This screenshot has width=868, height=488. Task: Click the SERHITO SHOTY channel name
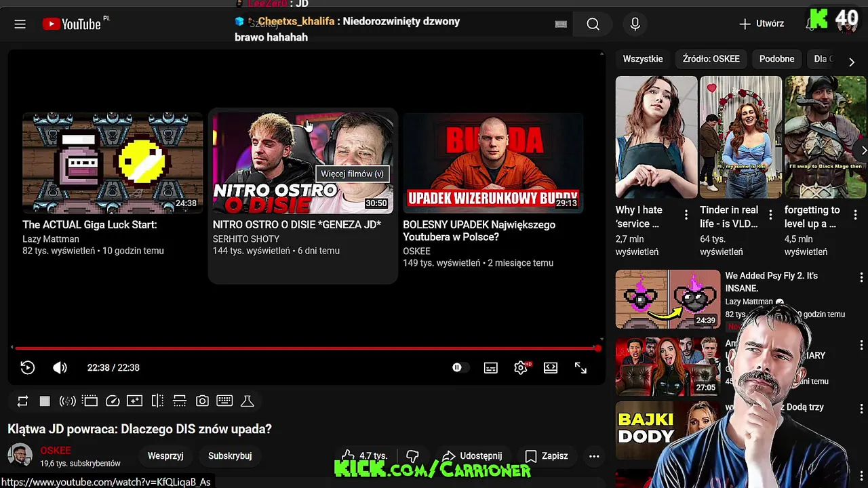246,239
